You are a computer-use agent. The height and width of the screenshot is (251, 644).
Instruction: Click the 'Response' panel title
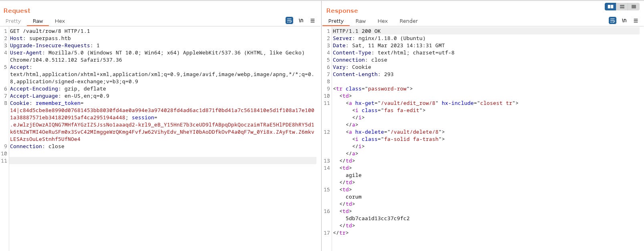pyautogui.click(x=342, y=11)
